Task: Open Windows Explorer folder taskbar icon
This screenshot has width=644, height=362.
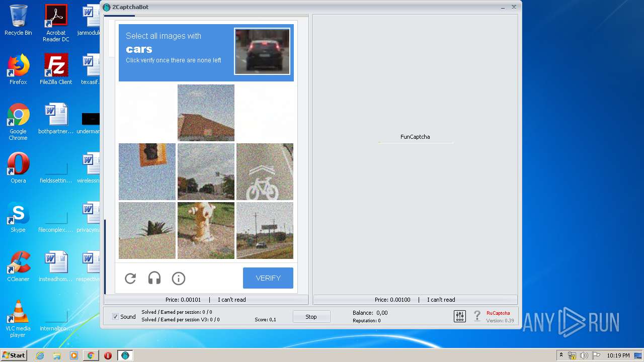Action: click(x=57, y=355)
